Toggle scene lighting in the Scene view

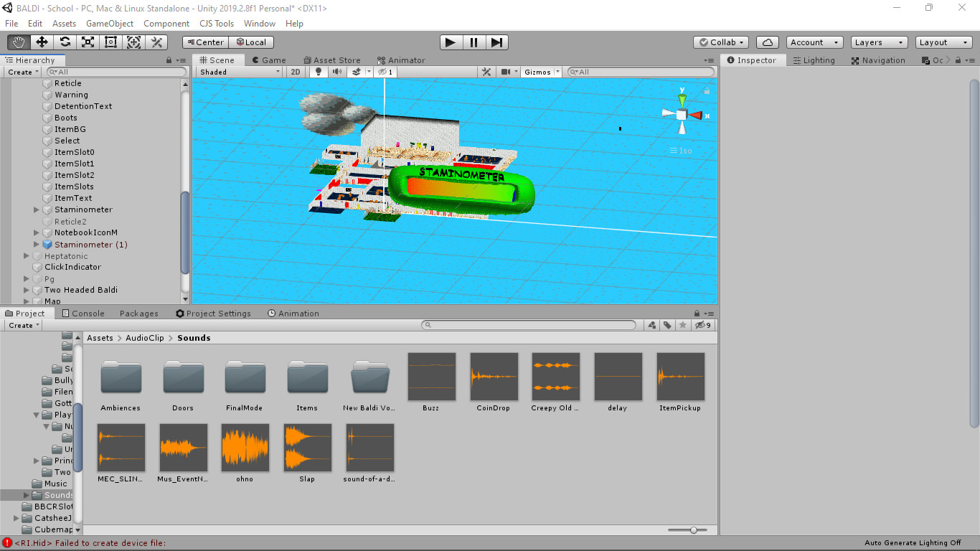click(317, 71)
